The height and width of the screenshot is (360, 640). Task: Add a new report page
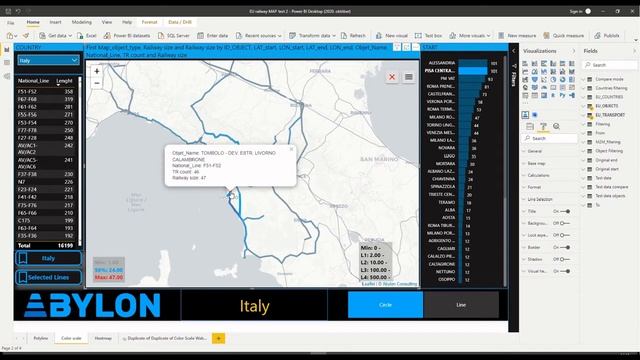tap(218, 338)
